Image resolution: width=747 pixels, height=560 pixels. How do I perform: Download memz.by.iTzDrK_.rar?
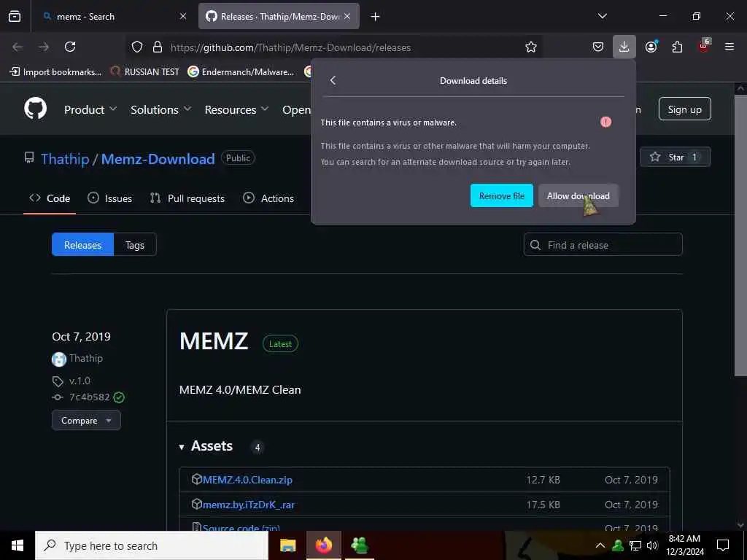(x=249, y=505)
